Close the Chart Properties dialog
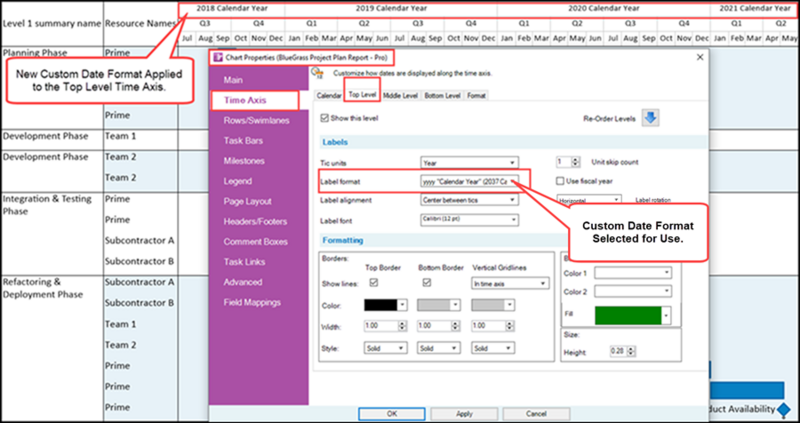Screen dimensions: 800x423 pos(700,58)
